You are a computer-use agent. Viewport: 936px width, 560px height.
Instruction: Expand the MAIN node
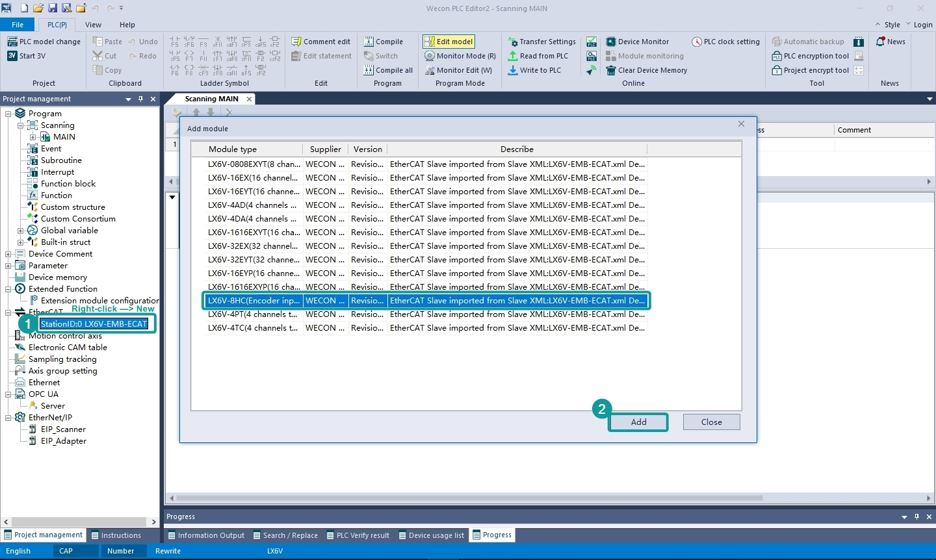pos(32,137)
